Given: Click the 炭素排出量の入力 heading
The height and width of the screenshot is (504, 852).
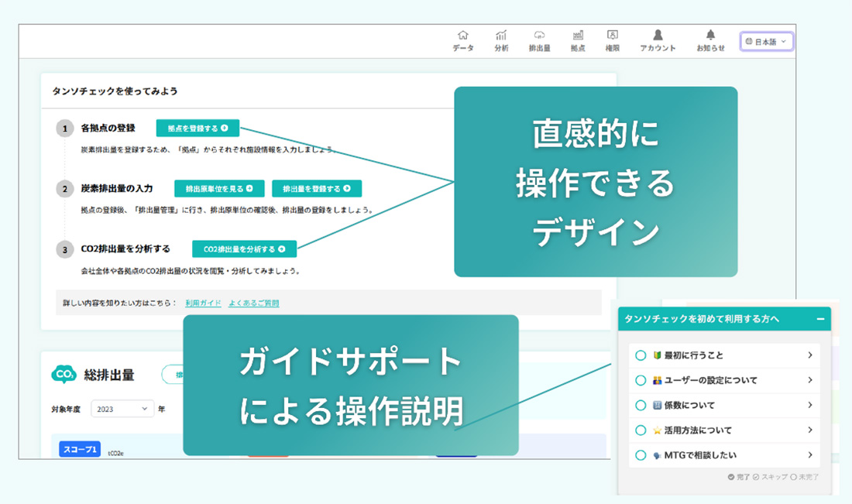Looking at the screenshot, I should (117, 188).
